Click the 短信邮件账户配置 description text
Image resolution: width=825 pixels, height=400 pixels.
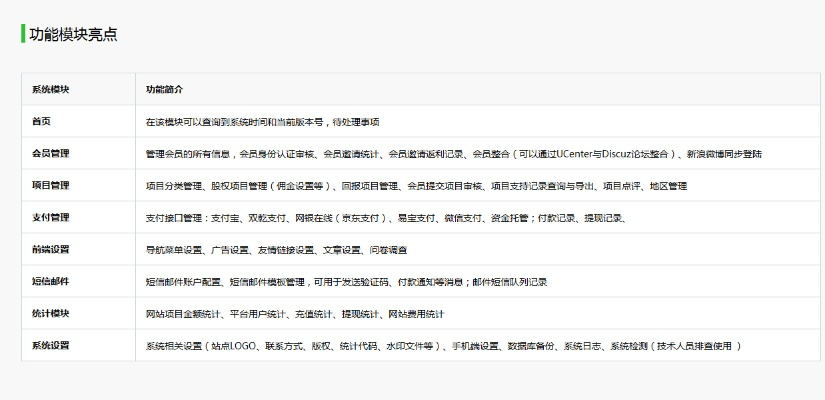coord(346,282)
